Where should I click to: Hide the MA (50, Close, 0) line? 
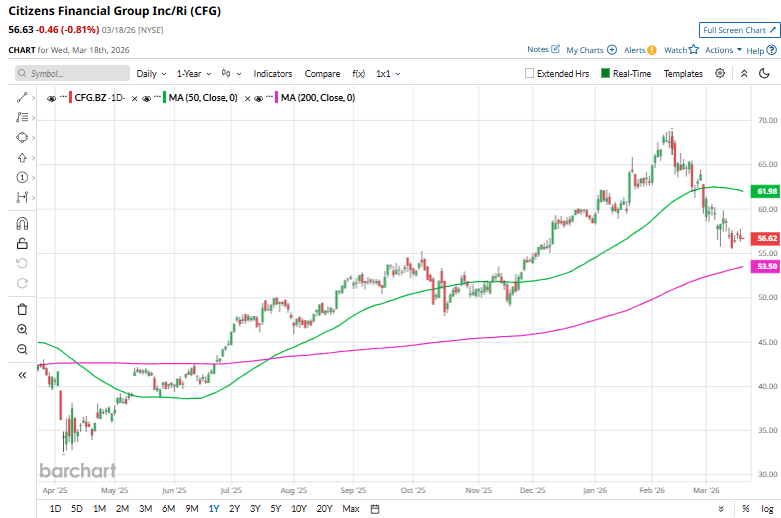(147, 98)
